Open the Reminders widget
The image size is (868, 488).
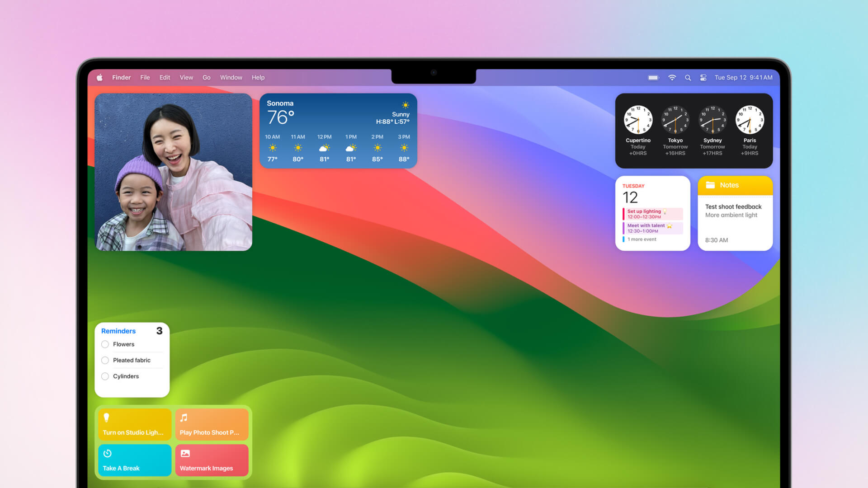click(x=132, y=359)
